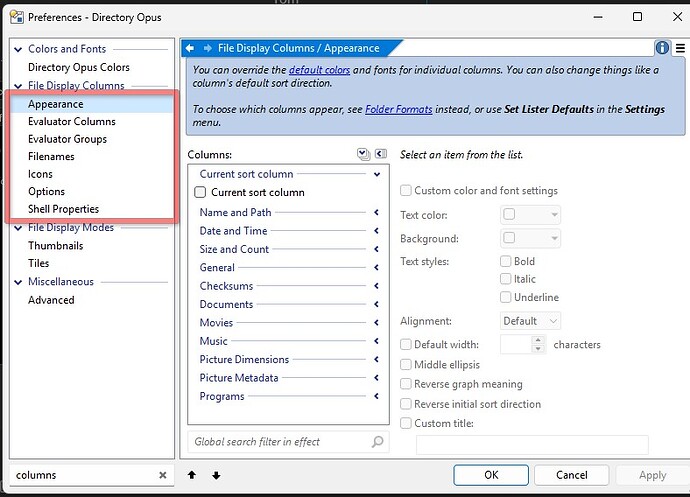
Task: Enable the Default width checkbox
Action: point(406,344)
